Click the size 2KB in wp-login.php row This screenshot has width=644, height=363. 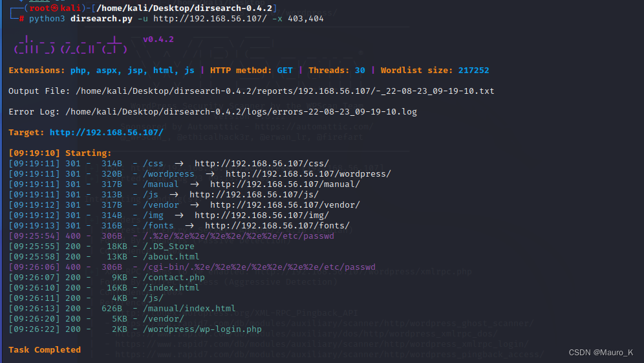120,329
